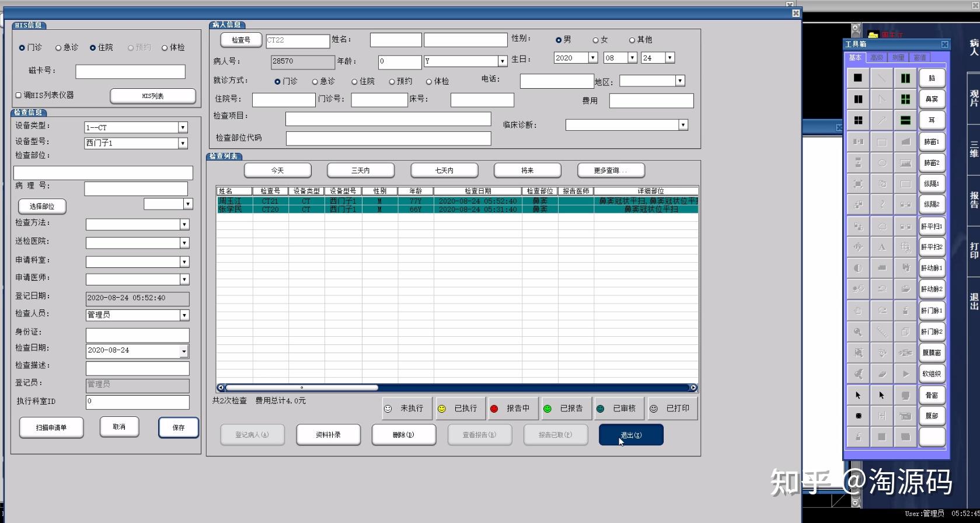980x523 pixels.
Task: Filter by 已打印 smiley status
Action: 673,409
